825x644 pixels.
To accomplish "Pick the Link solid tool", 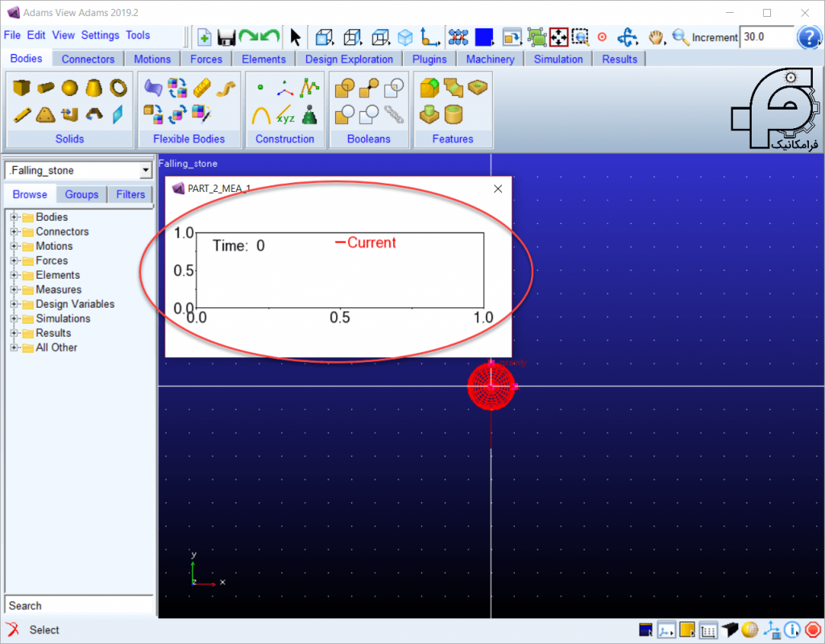I will [x=22, y=114].
